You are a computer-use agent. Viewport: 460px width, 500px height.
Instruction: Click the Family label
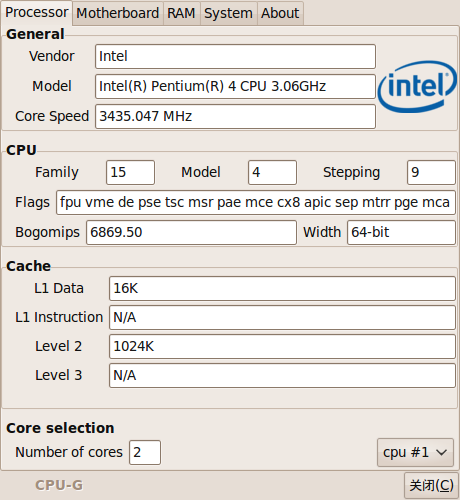(x=57, y=172)
